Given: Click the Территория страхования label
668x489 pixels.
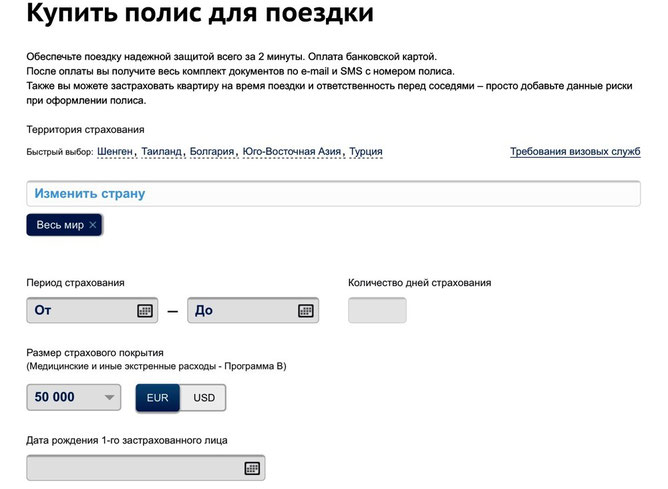Looking at the screenshot, I should [x=85, y=129].
